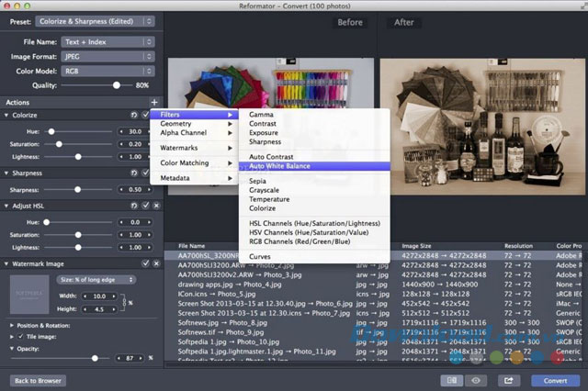
Task: Click the Back to Browser button
Action: [x=38, y=380]
